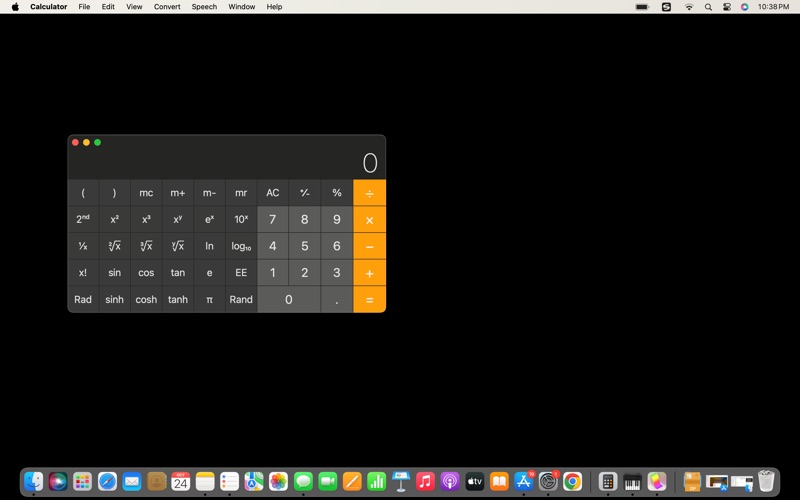Open the Convert menu
Viewport: 800px width, 500px height.
pos(167,7)
